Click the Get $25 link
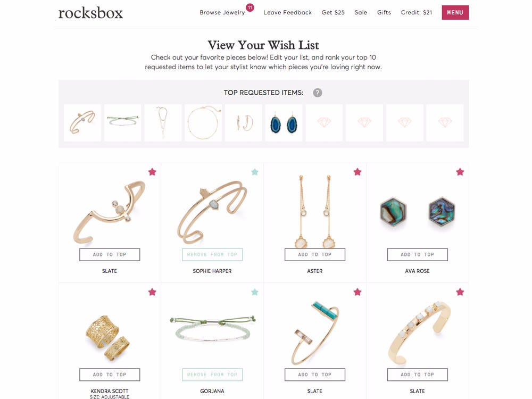 pyautogui.click(x=333, y=13)
